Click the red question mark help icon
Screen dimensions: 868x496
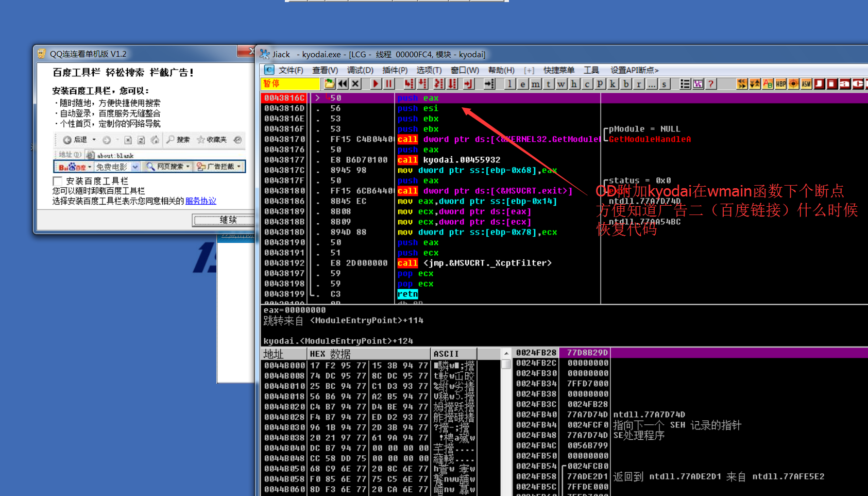pyautogui.click(x=711, y=84)
